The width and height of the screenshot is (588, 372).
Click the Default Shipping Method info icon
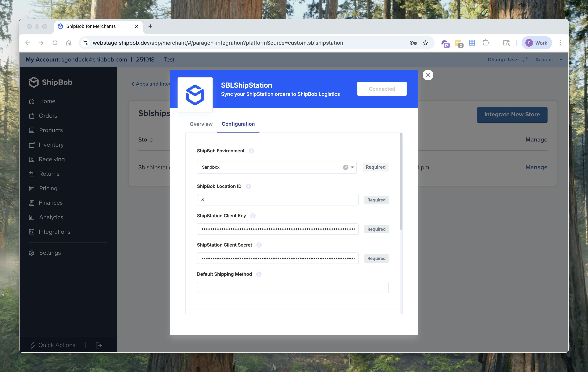(259, 274)
